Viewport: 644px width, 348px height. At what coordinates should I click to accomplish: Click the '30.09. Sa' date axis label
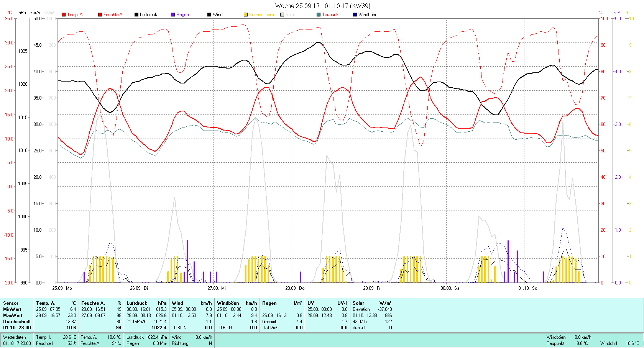[x=450, y=288]
